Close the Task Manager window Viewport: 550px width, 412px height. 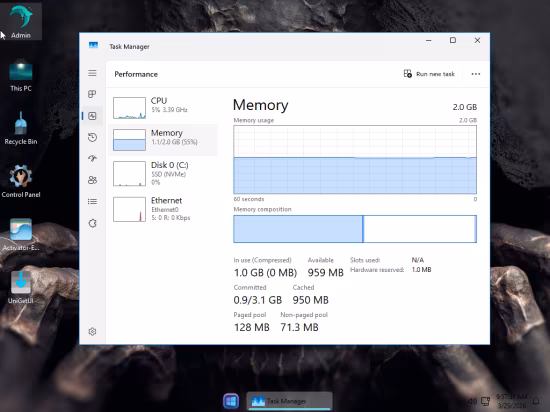[x=477, y=41]
